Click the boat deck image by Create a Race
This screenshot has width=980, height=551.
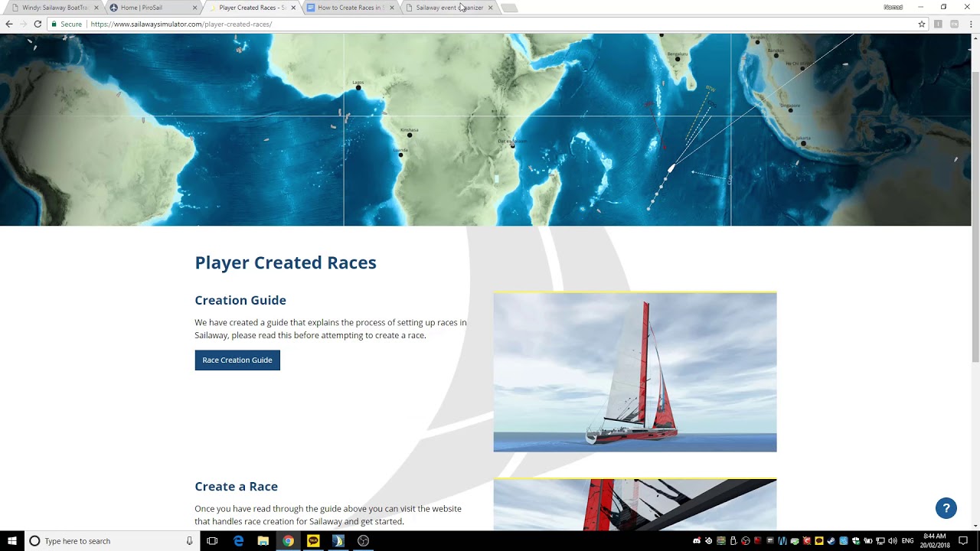pyautogui.click(x=635, y=504)
